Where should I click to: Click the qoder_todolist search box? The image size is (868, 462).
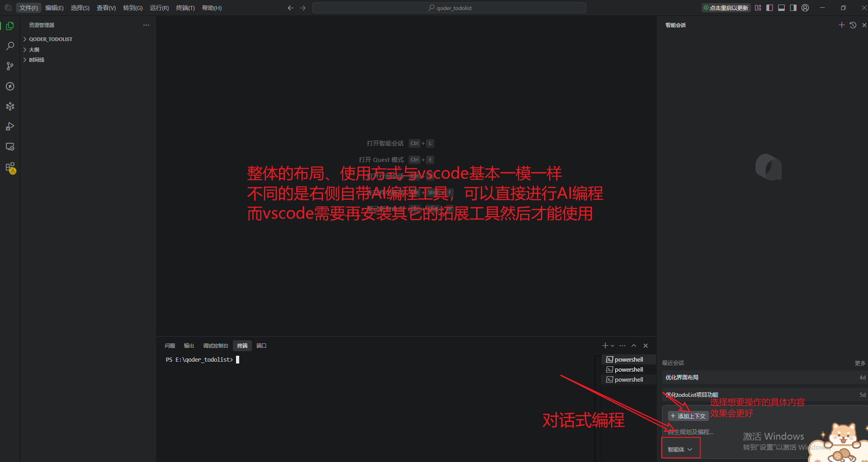pyautogui.click(x=449, y=8)
